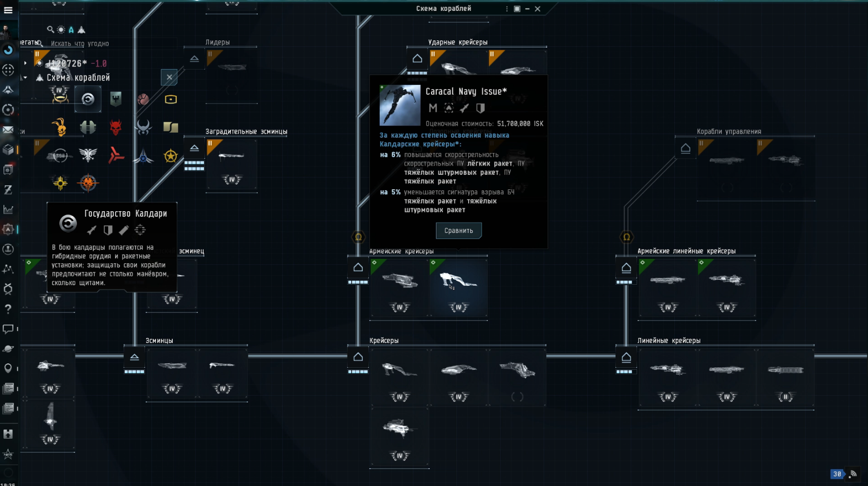Image resolution: width=868 pixels, height=486 pixels.
Task: Select the yellow ORE faction emblem
Action: (x=171, y=99)
